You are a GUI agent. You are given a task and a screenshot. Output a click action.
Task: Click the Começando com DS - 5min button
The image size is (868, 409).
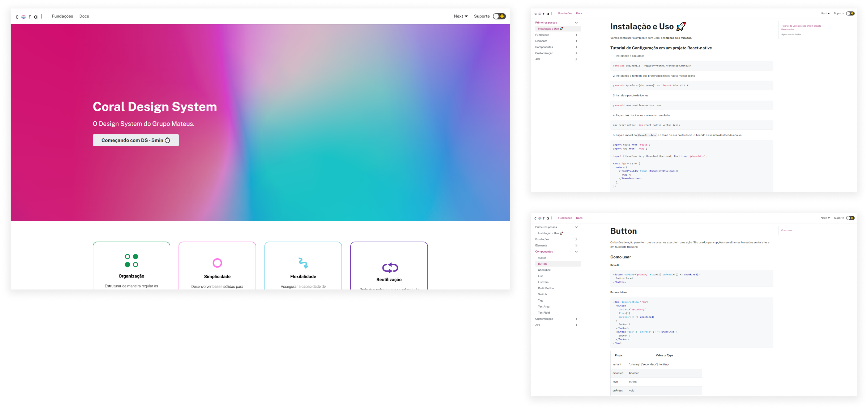(x=136, y=140)
